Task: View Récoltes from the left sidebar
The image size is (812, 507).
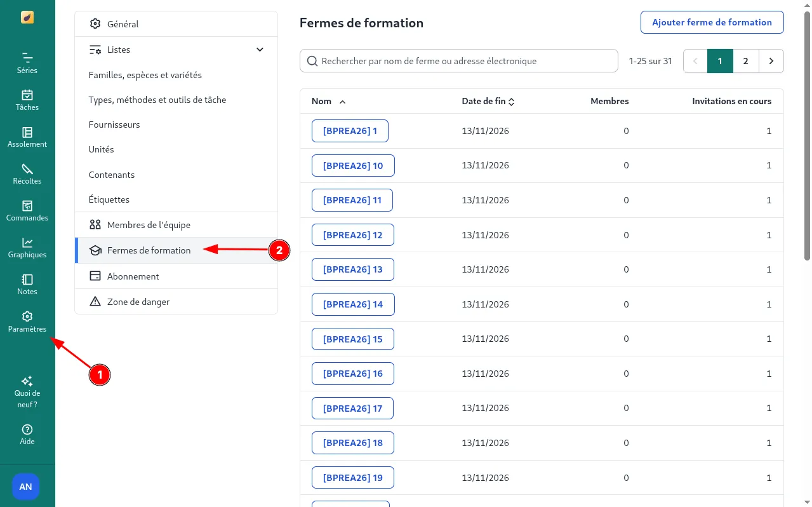Action: coord(27,173)
